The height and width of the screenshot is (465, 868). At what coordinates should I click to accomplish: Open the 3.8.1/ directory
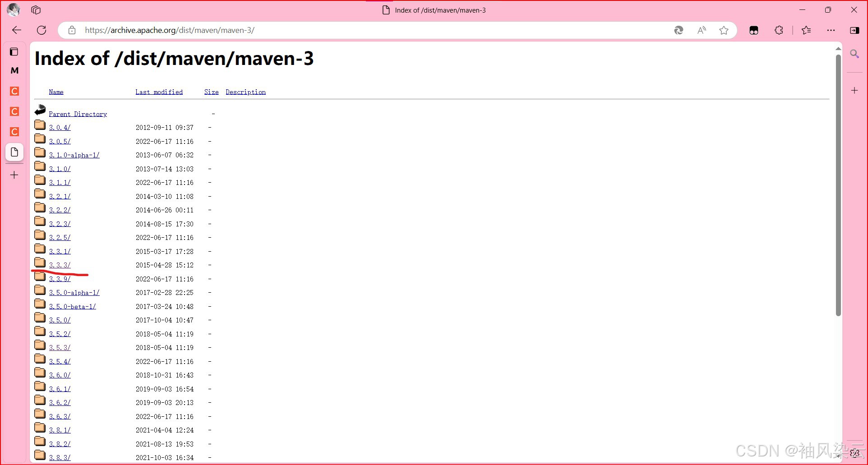pos(60,430)
